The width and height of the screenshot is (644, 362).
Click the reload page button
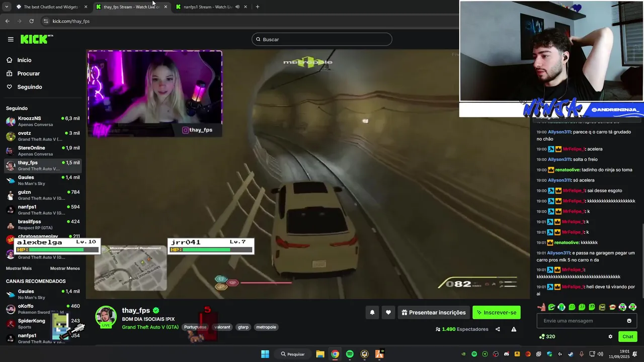[31, 21]
